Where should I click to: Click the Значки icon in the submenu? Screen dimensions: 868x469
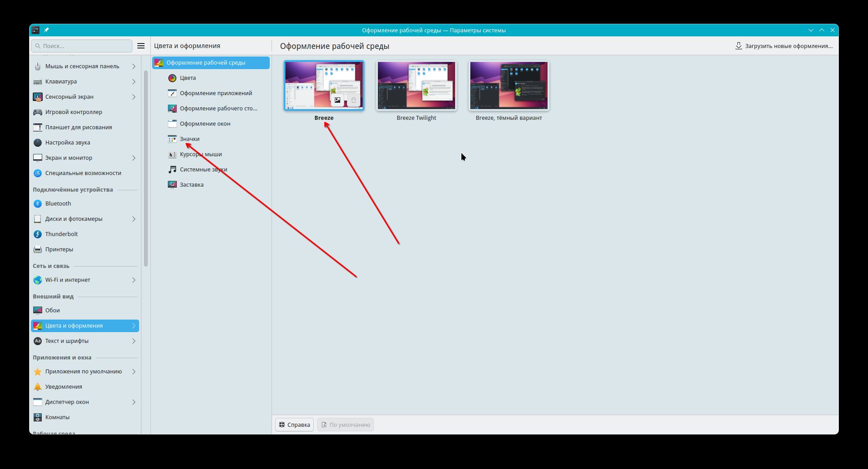tap(172, 139)
